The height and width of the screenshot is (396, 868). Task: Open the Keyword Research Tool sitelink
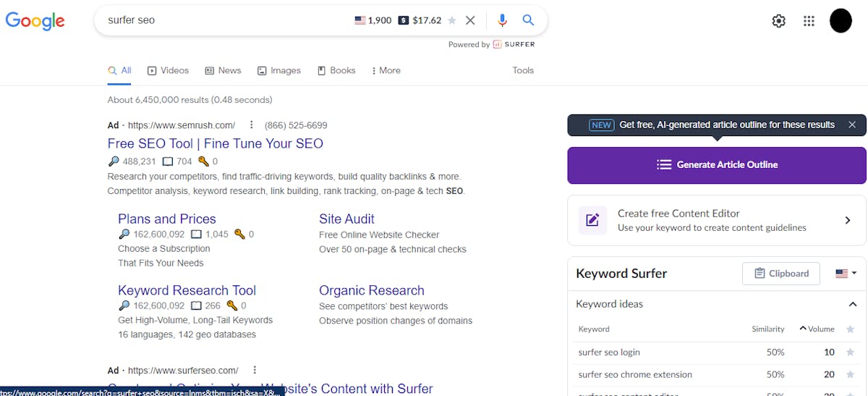pos(187,290)
